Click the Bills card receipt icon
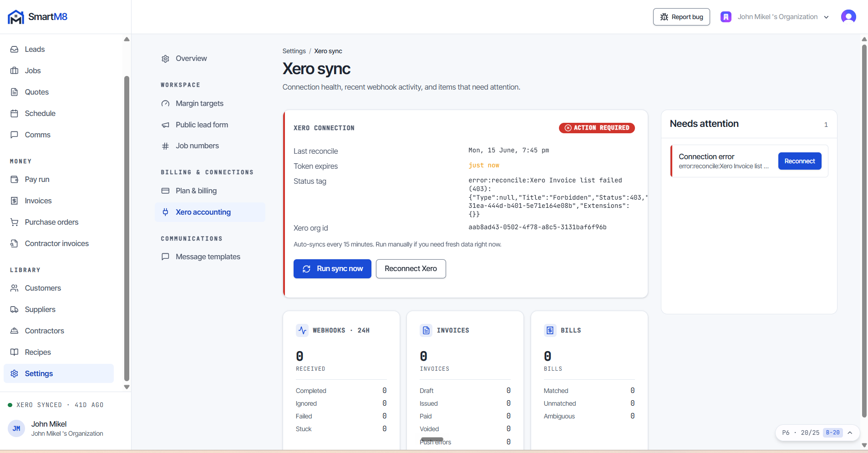 tap(550, 330)
